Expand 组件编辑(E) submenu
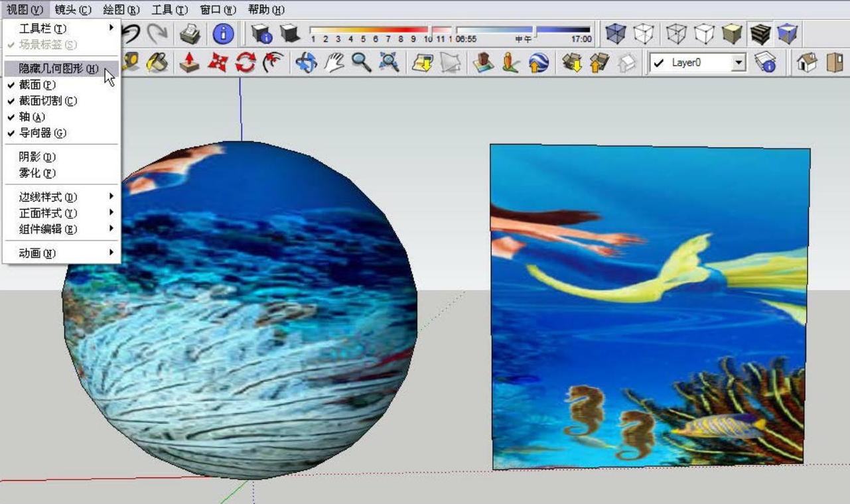Image resolution: width=850 pixels, height=504 pixels. coord(61,229)
